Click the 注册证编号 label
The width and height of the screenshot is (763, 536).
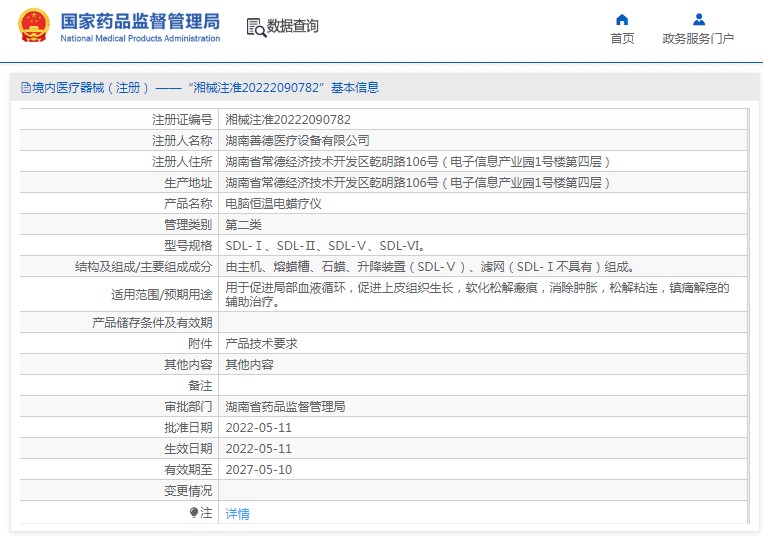[182, 120]
